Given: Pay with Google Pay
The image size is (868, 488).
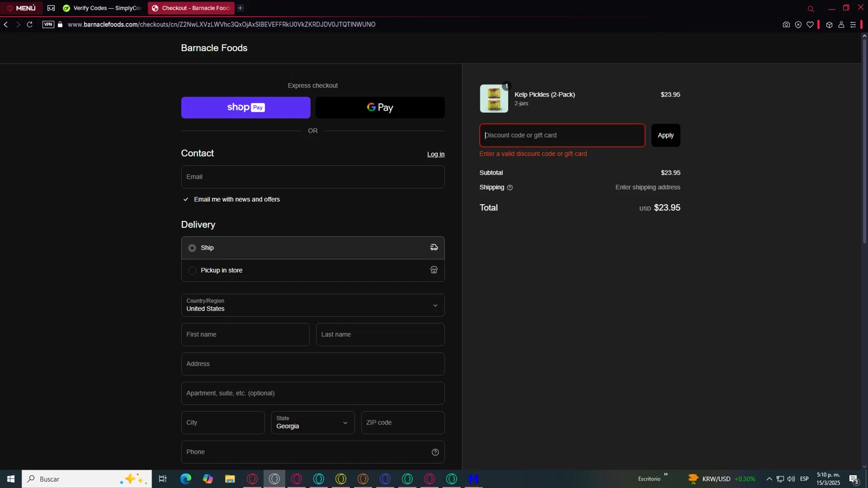Looking at the screenshot, I should 380,108.
